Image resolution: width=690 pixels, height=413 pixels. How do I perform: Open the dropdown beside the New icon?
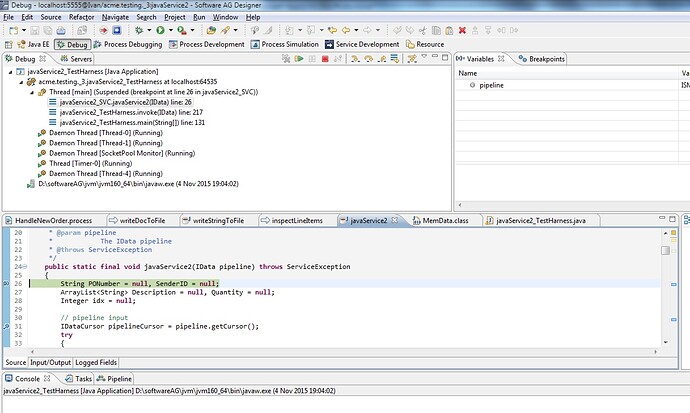pos(24,30)
